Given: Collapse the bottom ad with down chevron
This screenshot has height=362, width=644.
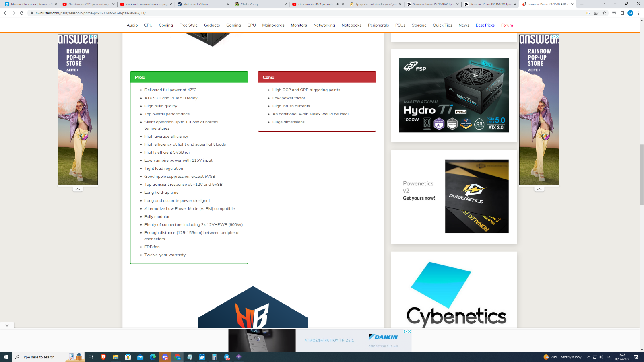Looking at the screenshot, I should point(7,325).
